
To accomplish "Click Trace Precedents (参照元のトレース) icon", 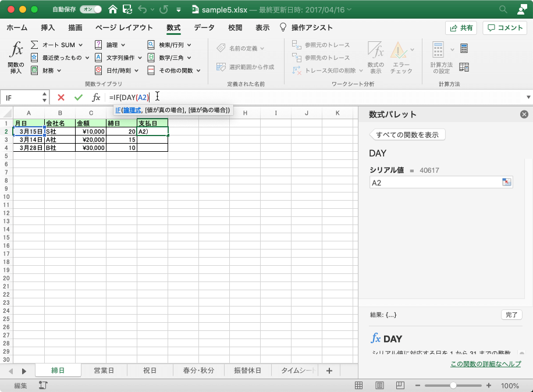I will tap(296, 45).
